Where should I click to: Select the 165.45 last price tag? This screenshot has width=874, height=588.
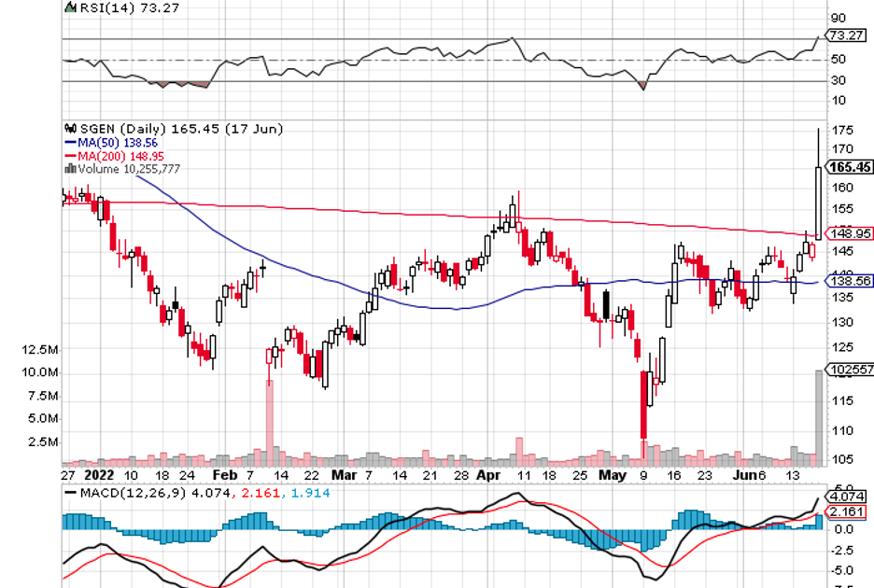[850, 167]
